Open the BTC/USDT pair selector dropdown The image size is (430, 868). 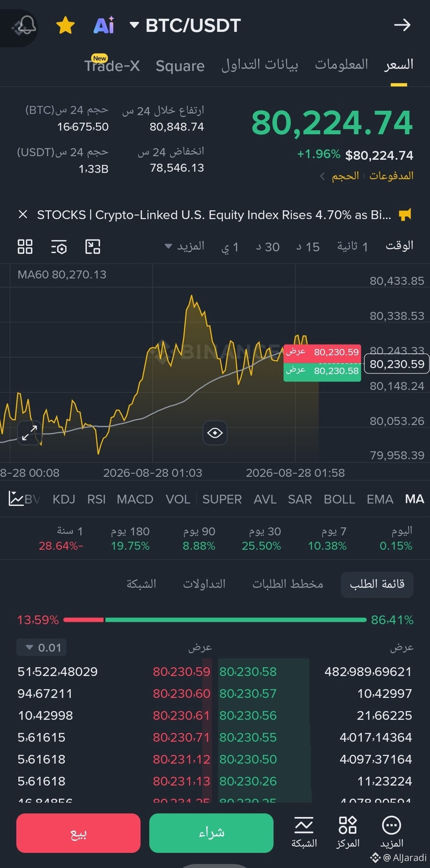point(186,25)
